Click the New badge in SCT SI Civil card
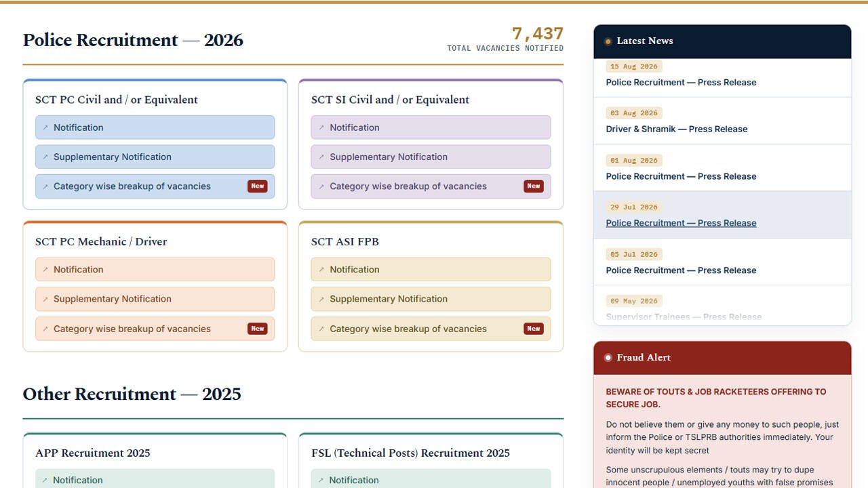The height and width of the screenshot is (488, 868). (x=534, y=186)
